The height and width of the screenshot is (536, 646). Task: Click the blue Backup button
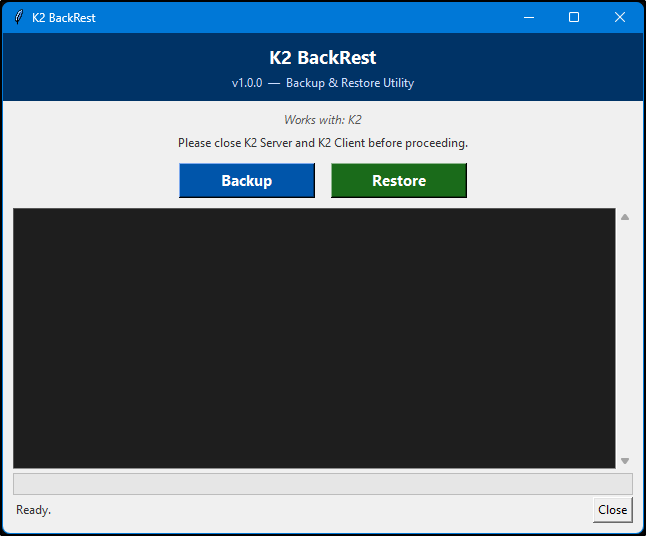pyautogui.click(x=247, y=180)
